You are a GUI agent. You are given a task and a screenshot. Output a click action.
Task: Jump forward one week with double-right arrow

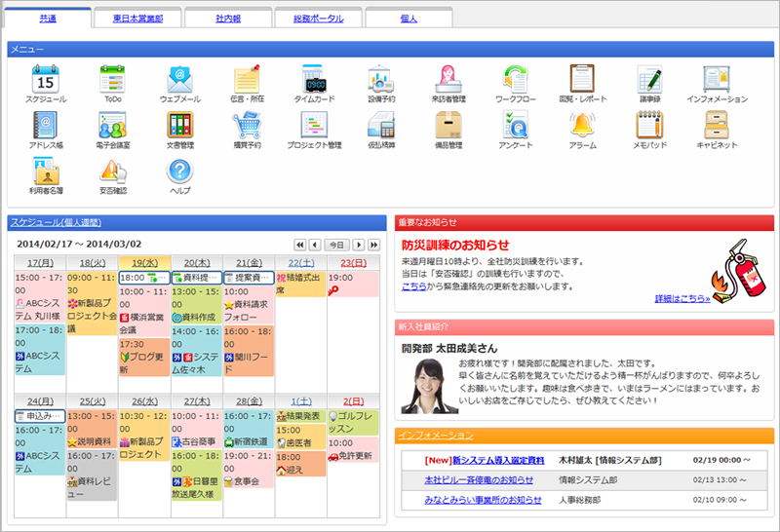pyautogui.click(x=373, y=245)
